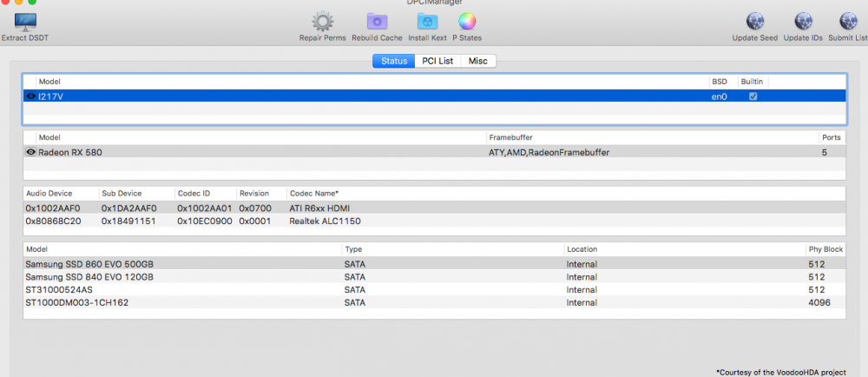The image size is (868, 377).
Task: Select the ATI R6xx HDMI codec row
Action: click(435, 208)
